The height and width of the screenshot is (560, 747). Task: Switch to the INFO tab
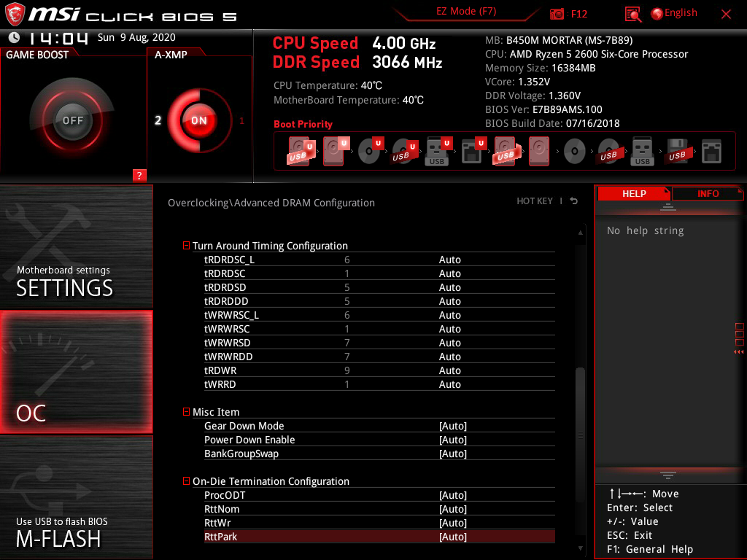click(x=708, y=193)
